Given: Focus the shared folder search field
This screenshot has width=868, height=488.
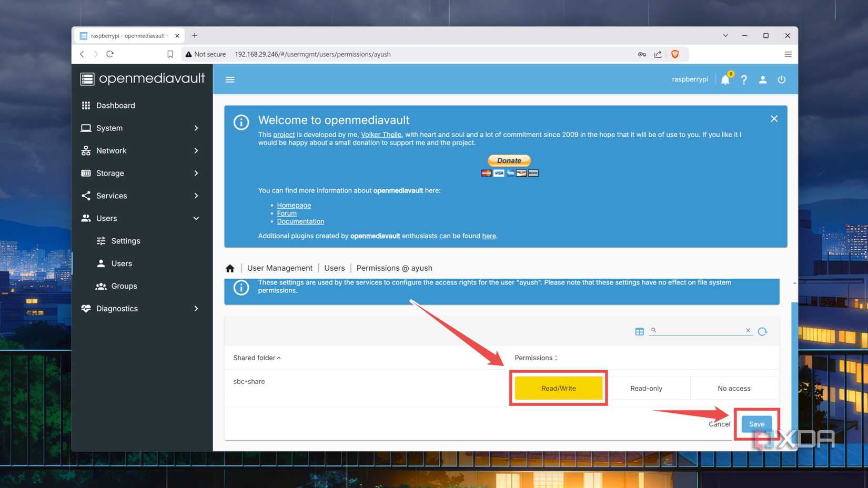Looking at the screenshot, I should (x=700, y=330).
